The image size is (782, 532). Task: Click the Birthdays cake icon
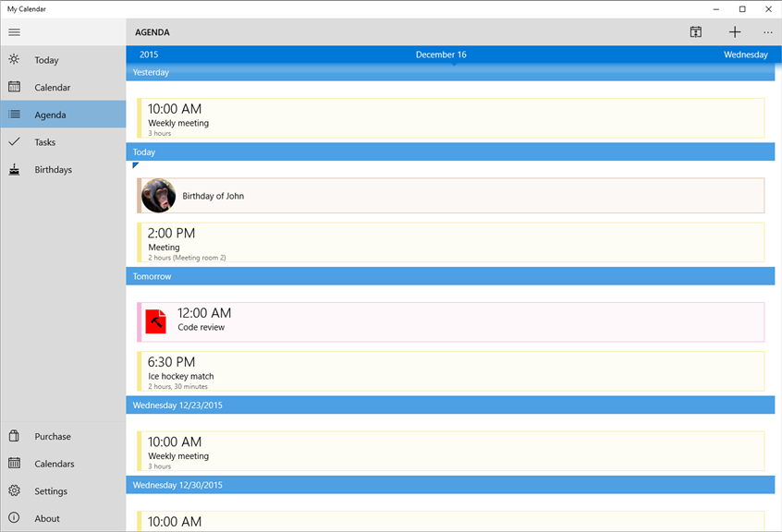pos(14,169)
